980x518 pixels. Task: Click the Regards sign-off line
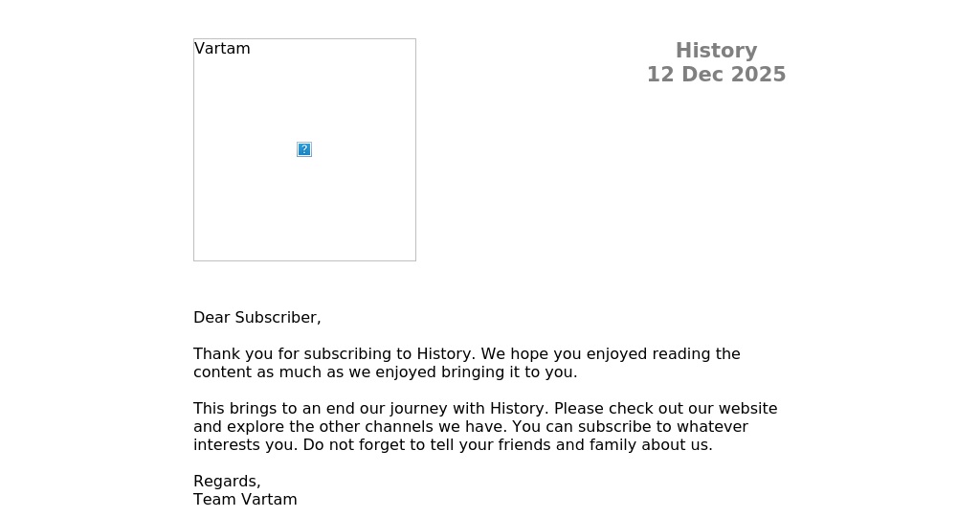click(227, 482)
